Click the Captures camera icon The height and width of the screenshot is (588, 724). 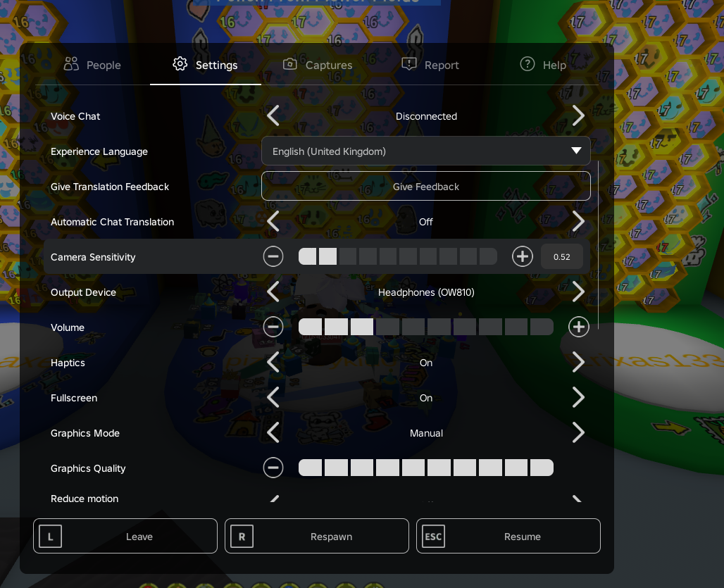(x=290, y=63)
